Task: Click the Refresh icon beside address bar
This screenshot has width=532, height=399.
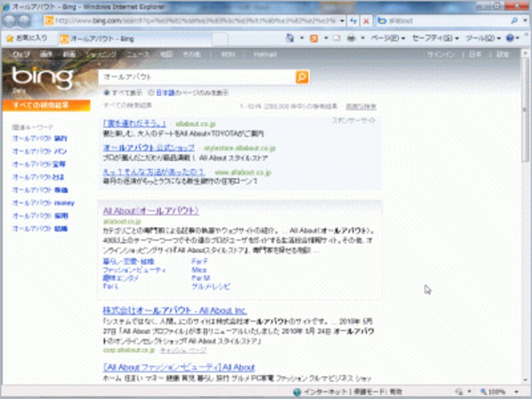Action: (353, 21)
